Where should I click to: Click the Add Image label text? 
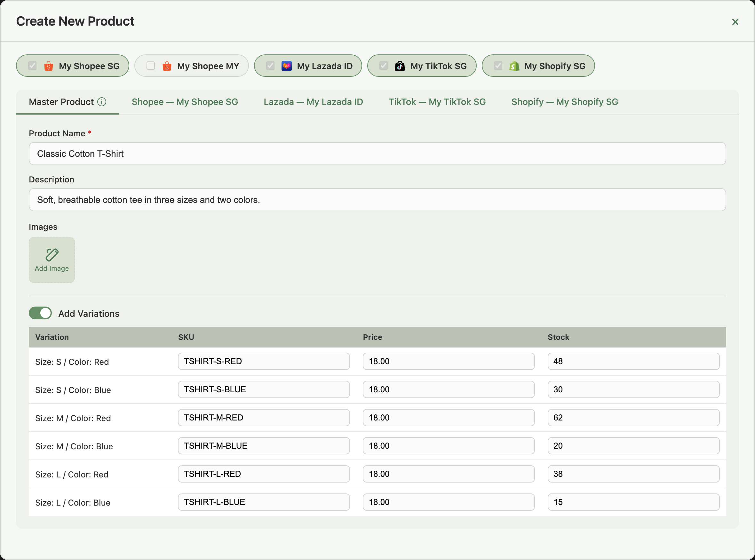tap(52, 268)
